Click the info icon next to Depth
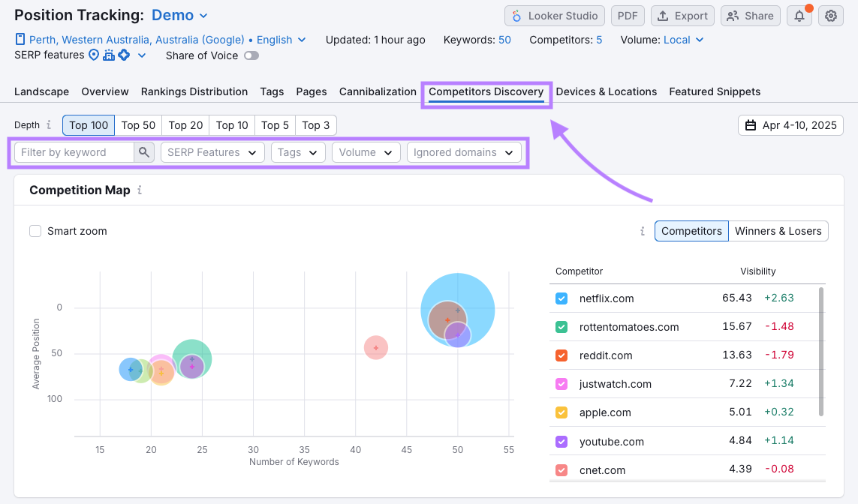This screenshot has height=504, width=858. 50,125
